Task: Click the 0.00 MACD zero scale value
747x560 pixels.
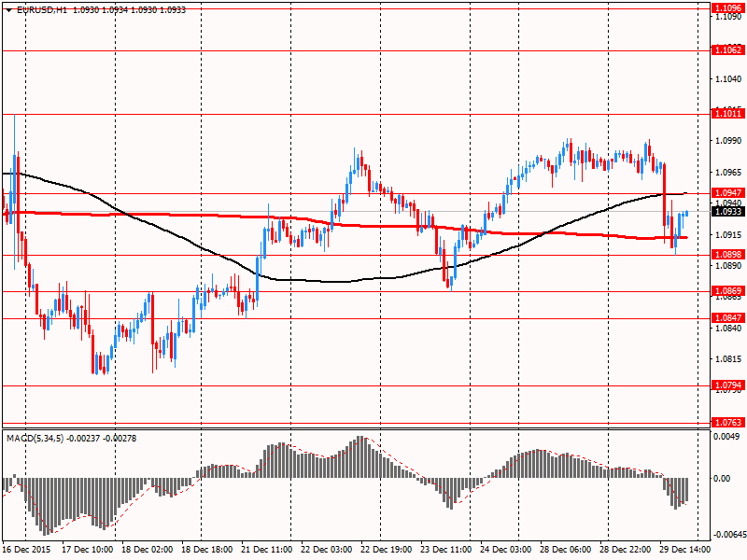Action: point(723,479)
